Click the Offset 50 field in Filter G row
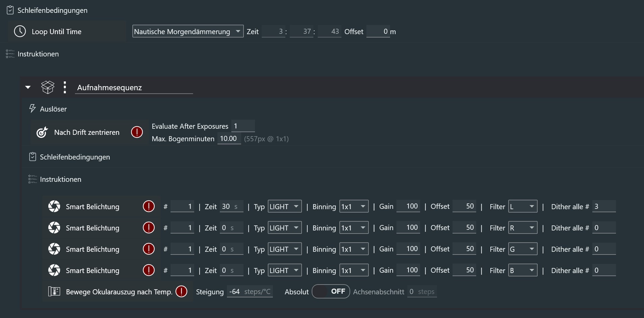 tap(464, 249)
